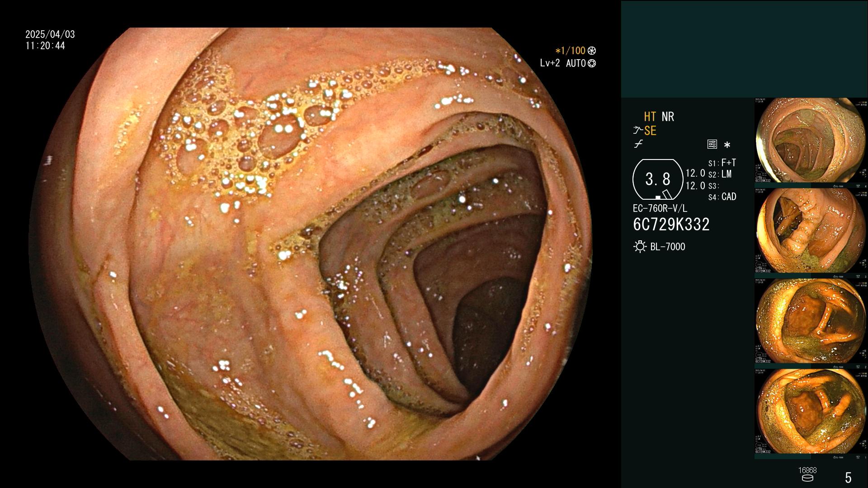Click the empty S3: switch assignment

(714, 186)
